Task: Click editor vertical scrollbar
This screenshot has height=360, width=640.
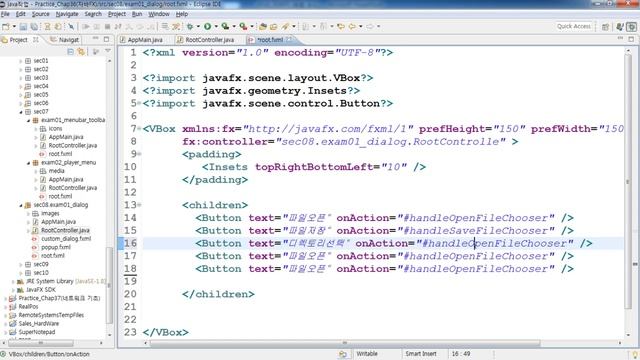Action: (x=628, y=182)
